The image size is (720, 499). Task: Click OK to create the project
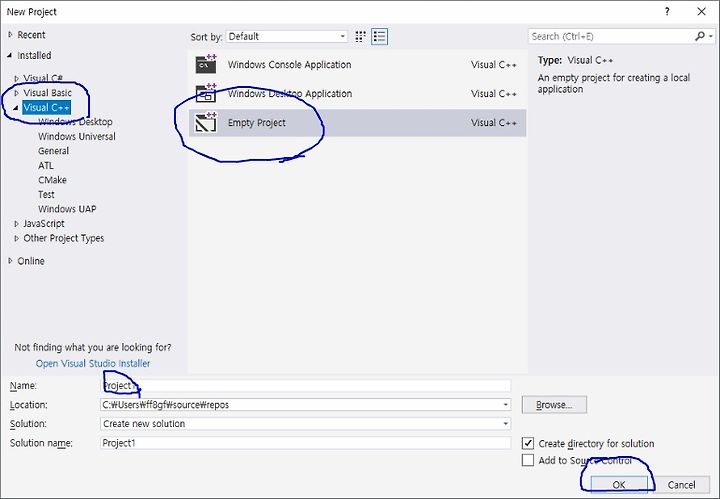(619, 484)
